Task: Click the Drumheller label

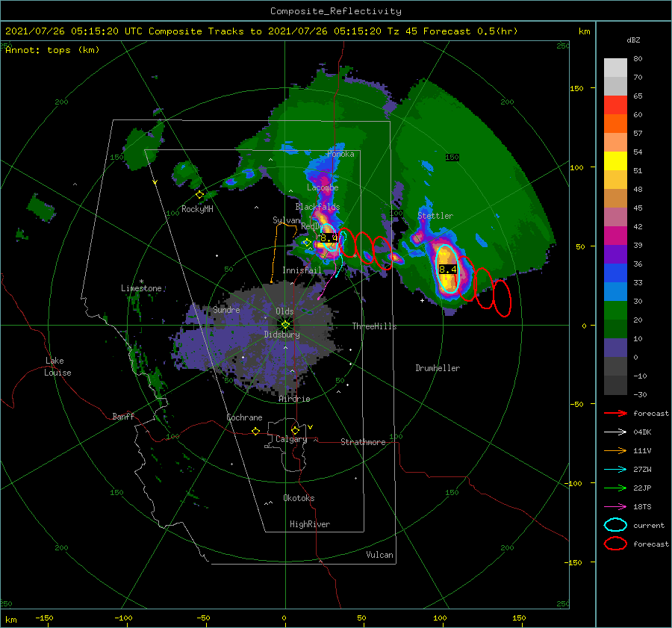Action: tap(438, 368)
